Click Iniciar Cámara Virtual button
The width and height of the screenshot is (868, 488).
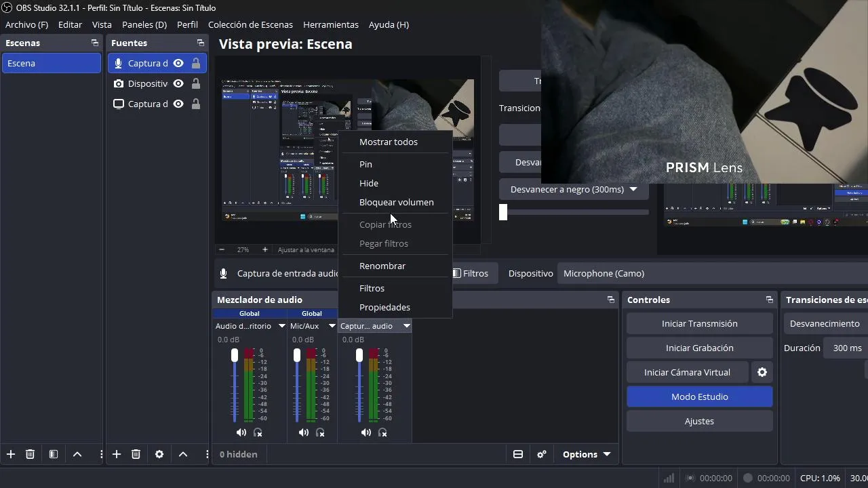coord(687,372)
